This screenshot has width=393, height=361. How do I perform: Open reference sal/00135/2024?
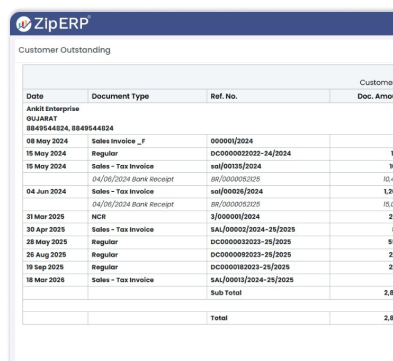pyautogui.click(x=236, y=166)
